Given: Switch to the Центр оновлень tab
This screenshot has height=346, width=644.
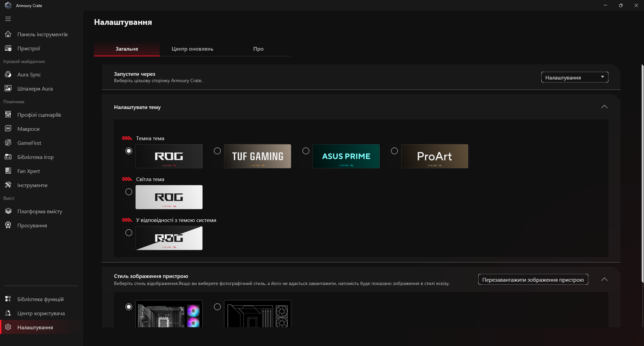Looking at the screenshot, I should [193, 49].
